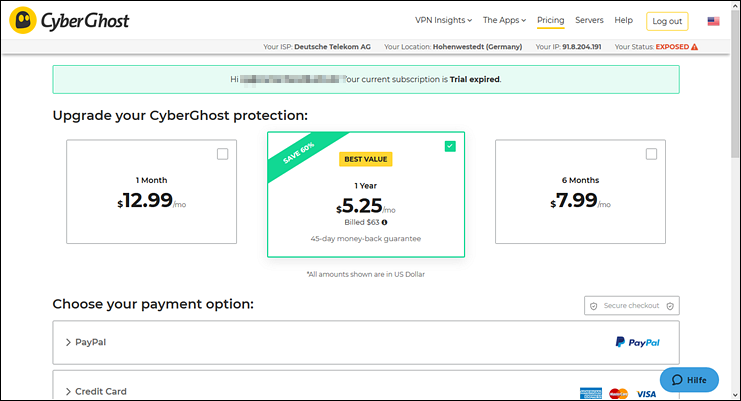Select the 1 Month $12.99 plan card

click(x=151, y=192)
